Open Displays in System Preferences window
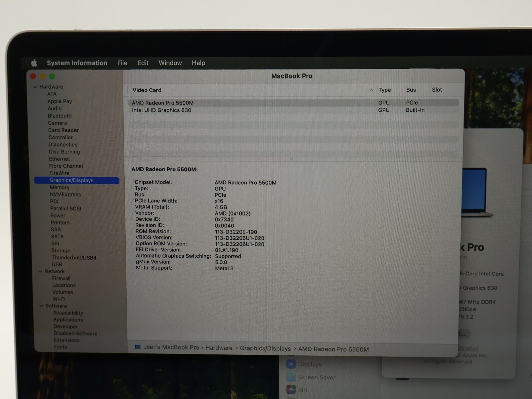The width and height of the screenshot is (532, 399). pos(310,364)
